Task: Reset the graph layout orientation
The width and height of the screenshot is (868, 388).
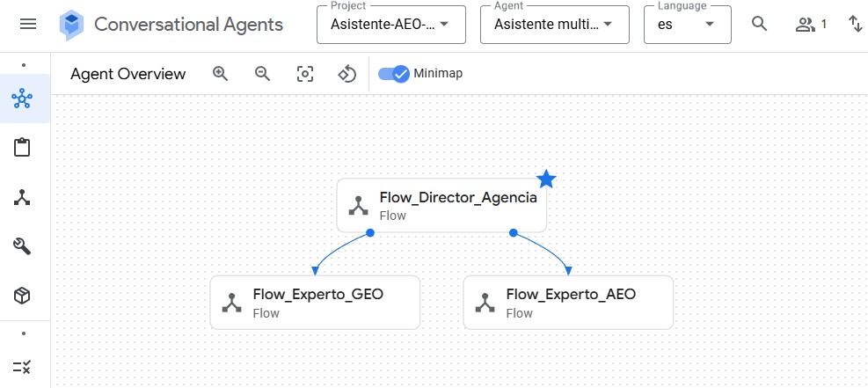Action: pyautogui.click(x=346, y=74)
